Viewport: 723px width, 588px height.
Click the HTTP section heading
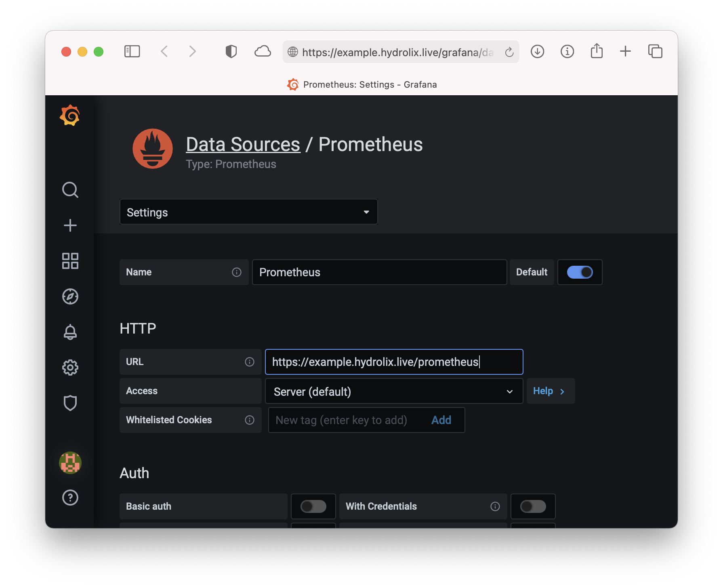coord(138,329)
